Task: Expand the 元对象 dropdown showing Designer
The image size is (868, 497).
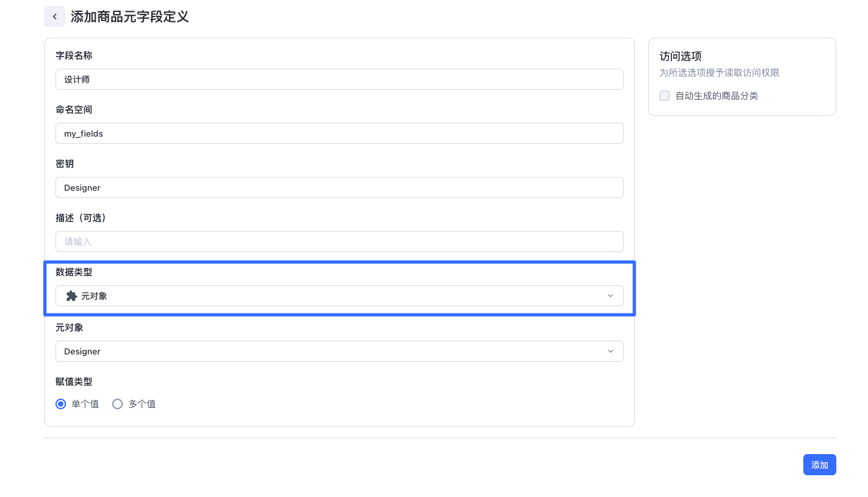Action: click(339, 351)
